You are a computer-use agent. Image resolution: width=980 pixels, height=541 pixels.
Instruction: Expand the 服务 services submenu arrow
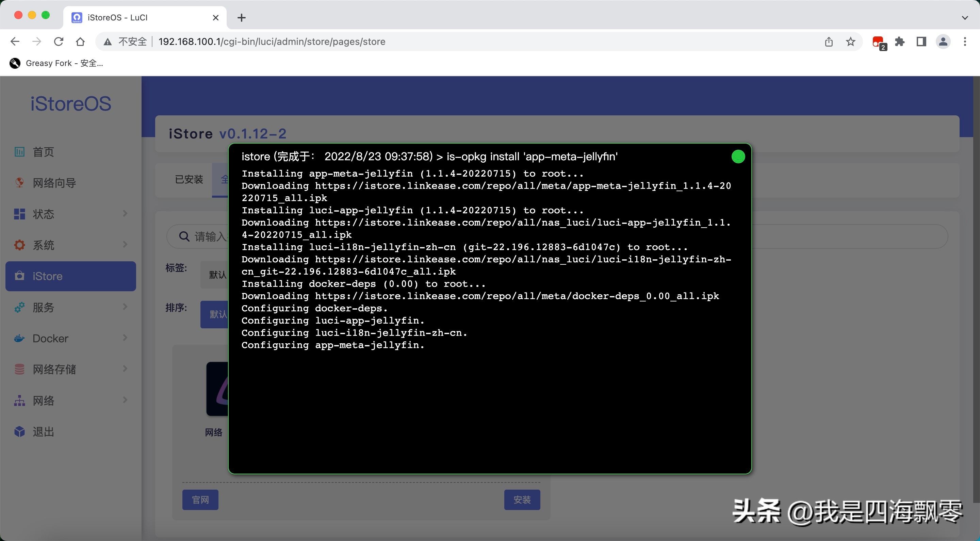coord(125,307)
